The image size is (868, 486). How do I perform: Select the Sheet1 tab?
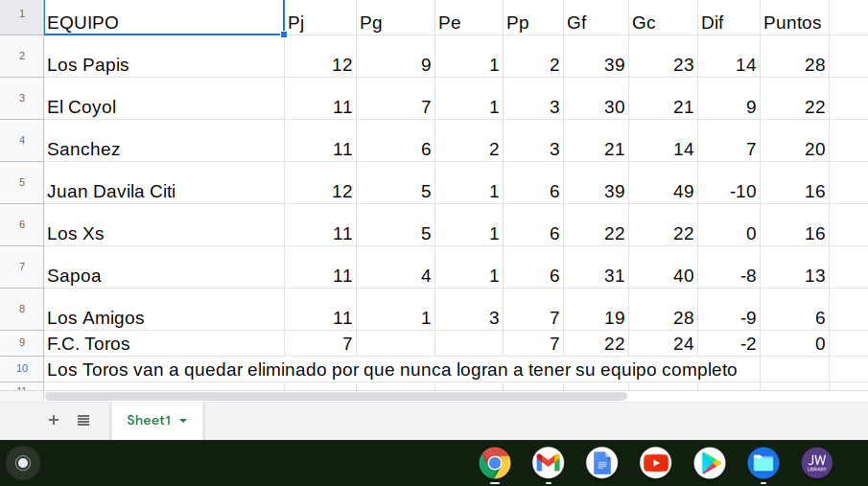tap(148, 420)
